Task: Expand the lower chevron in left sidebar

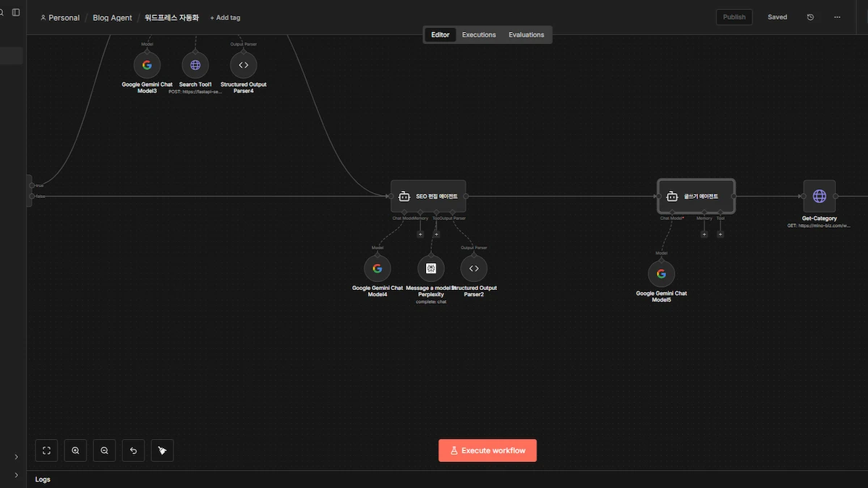Action: (16, 475)
